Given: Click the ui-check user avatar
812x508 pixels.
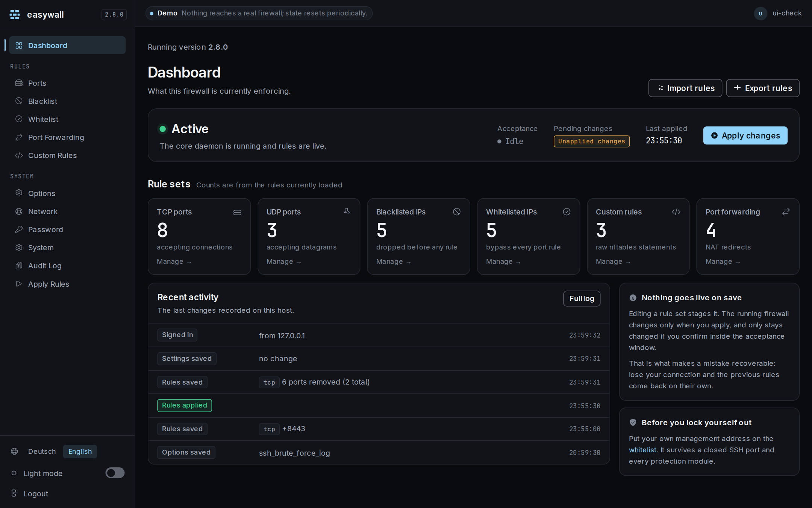Looking at the screenshot, I should [x=760, y=14].
